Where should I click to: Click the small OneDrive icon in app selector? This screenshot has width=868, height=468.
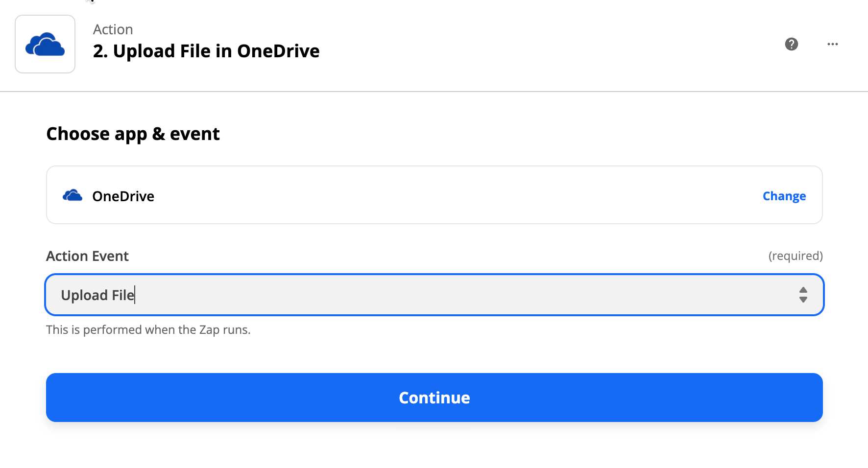tap(72, 195)
